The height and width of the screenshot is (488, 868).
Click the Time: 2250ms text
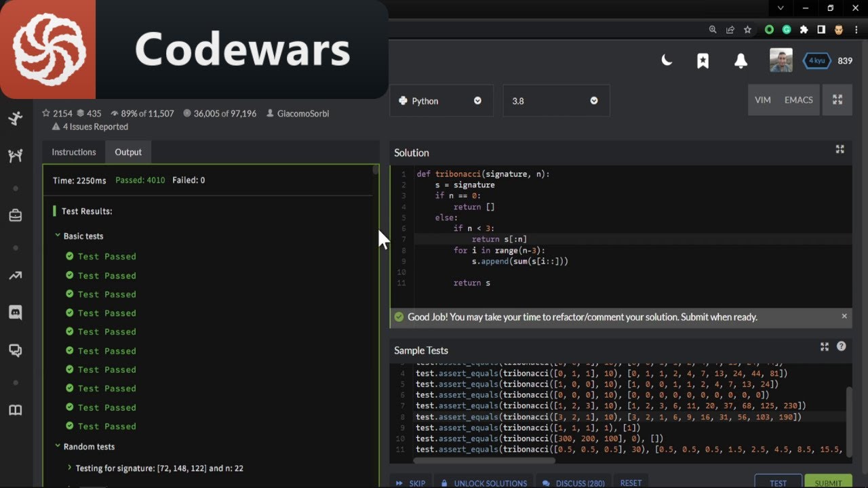(79, 180)
